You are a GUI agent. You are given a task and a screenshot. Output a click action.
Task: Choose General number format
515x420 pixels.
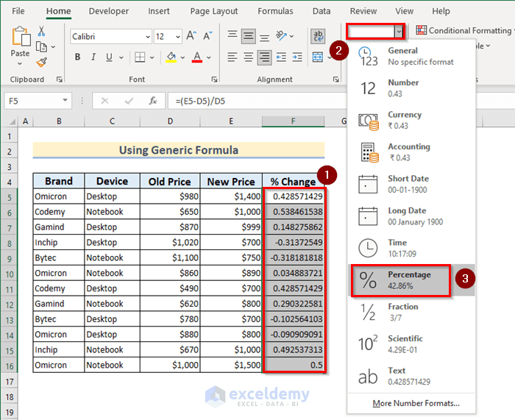point(411,56)
